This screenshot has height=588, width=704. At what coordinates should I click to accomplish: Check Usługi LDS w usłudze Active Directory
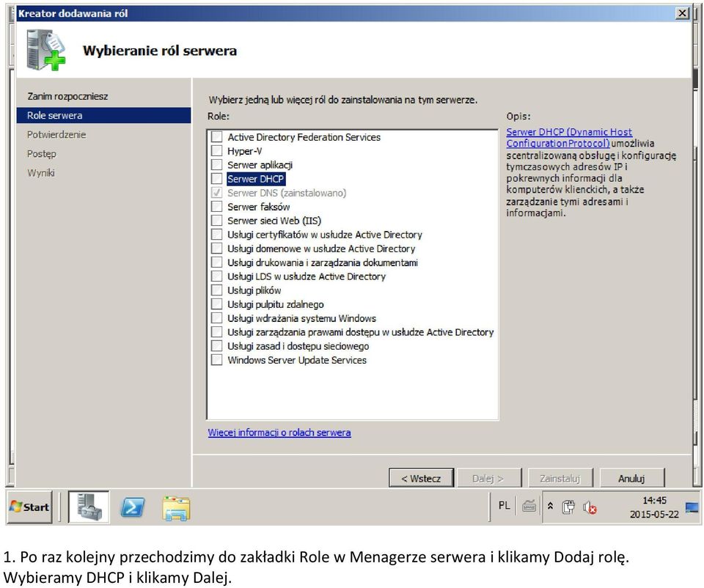[x=217, y=276]
